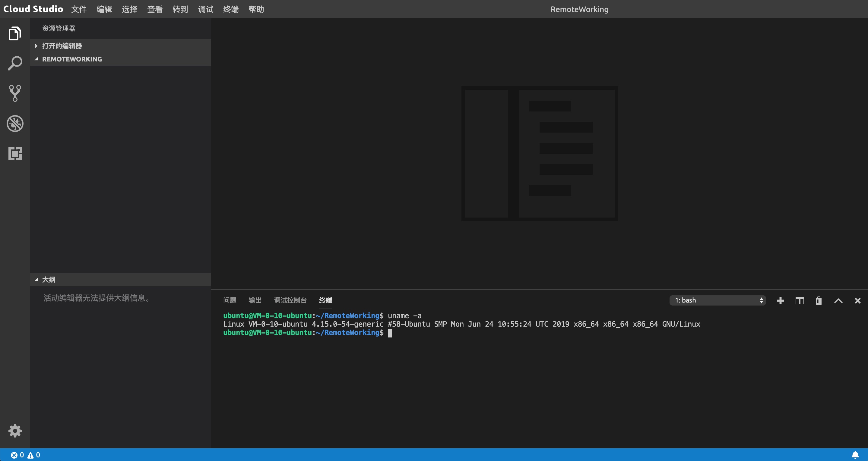The image size is (868, 461).
Task: Open the Search sidebar icon
Action: 15,63
